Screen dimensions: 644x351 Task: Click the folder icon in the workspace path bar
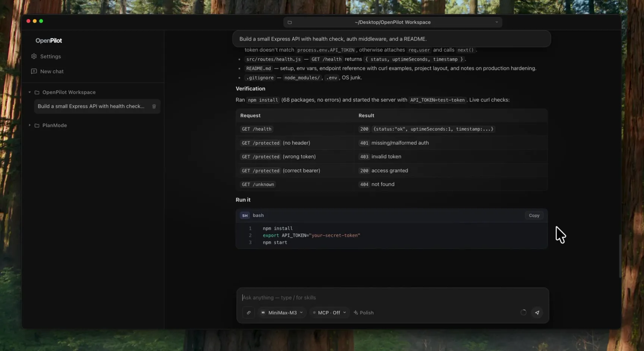coord(290,22)
